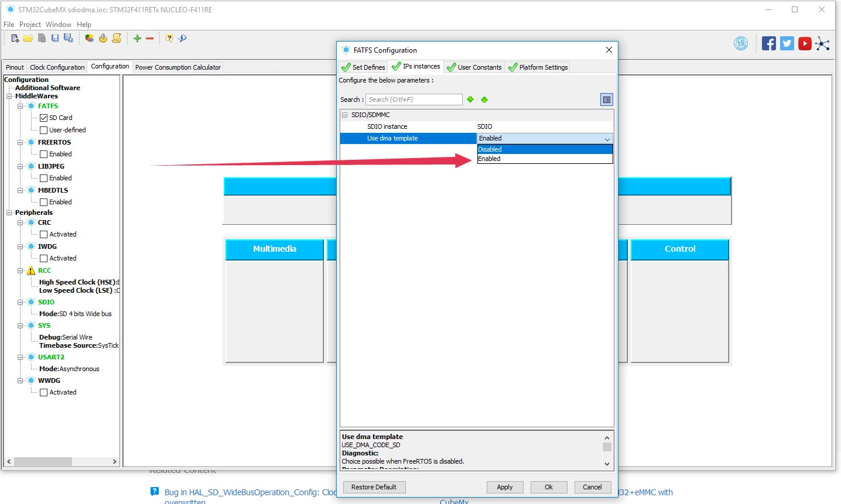Click the Apply button
This screenshot has height=504, width=841.
point(505,487)
